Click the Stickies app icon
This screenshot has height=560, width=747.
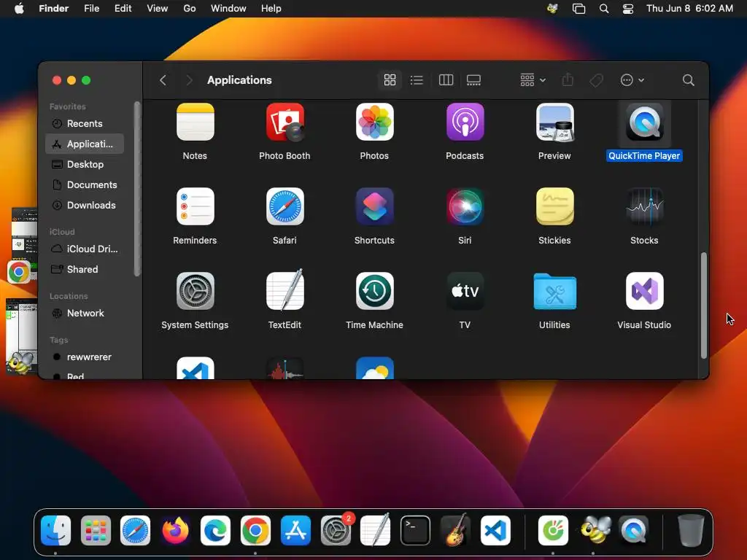click(554, 206)
